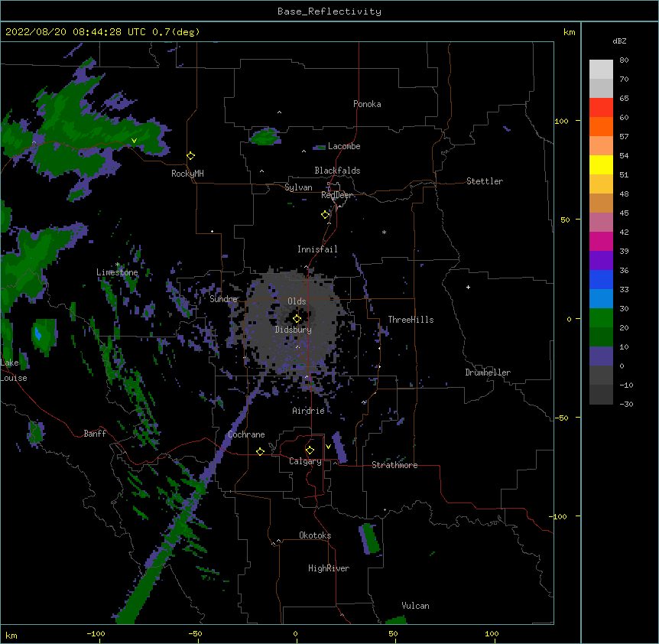659x644 pixels.
Task: Click the Base_Reflectivity title
Action: [329, 11]
